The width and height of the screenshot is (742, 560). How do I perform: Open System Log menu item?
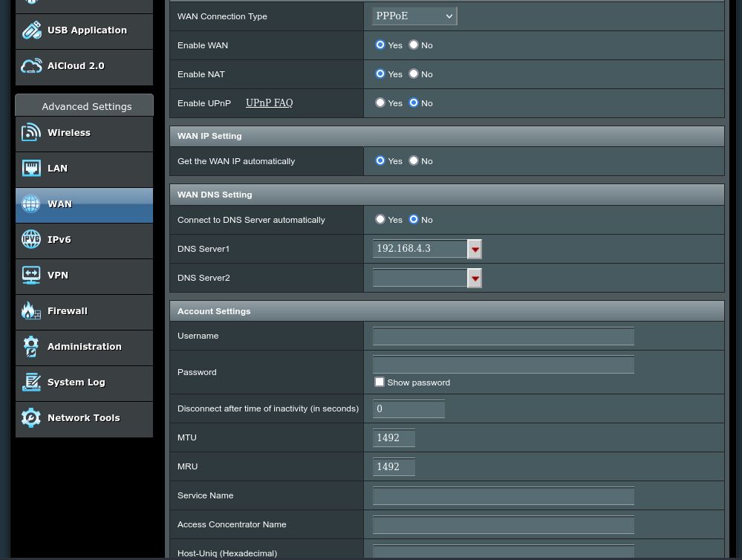coord(76,382)
